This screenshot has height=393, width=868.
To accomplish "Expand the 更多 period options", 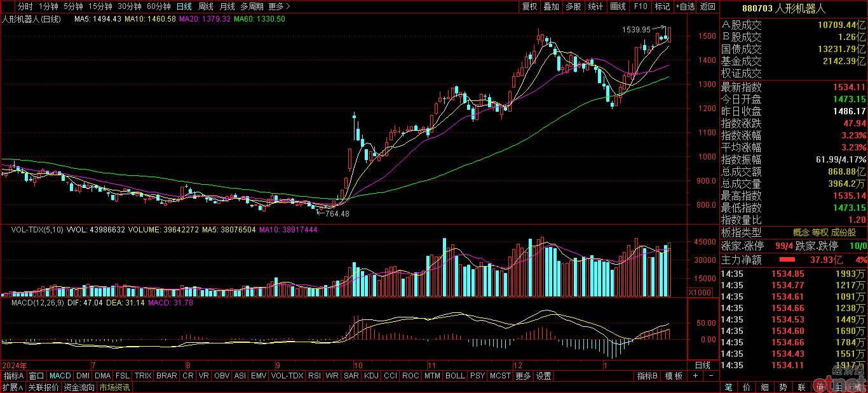I will pos(279,6).
